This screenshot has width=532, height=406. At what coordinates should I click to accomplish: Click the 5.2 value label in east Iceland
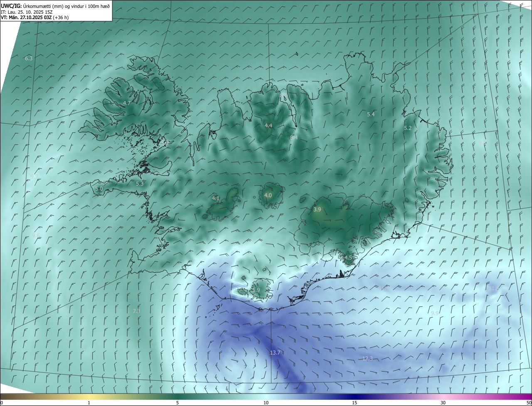[x=408, y=128]
